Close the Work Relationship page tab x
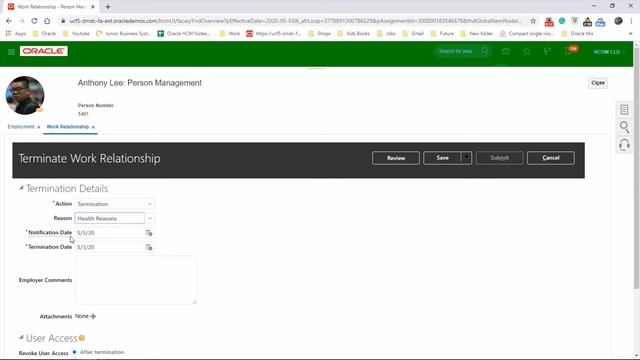640x360 pixels. click(x=93, y=127)
